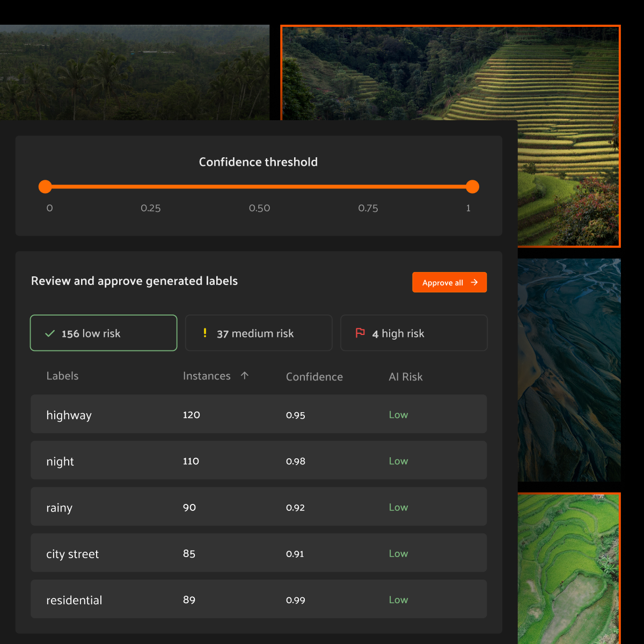This screenshot has height=644, width=644.
Task: Click the Low risk value in highway row
Action: 399,415
